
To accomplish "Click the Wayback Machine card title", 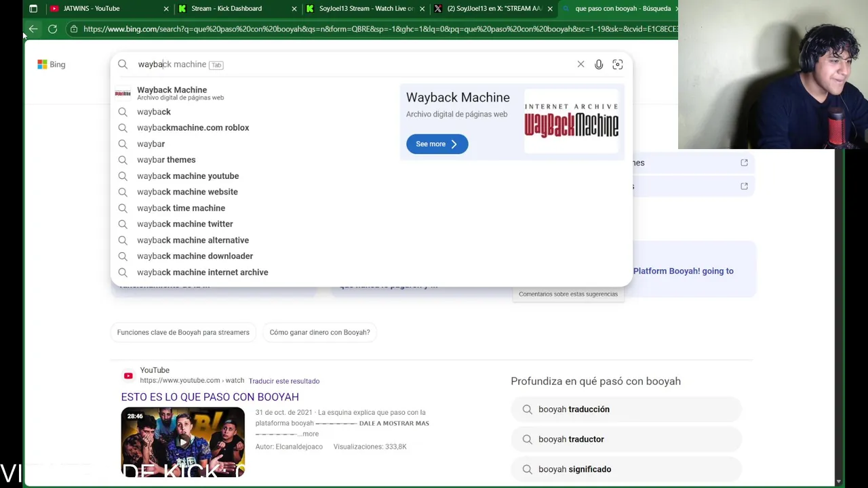I will 458,98.
